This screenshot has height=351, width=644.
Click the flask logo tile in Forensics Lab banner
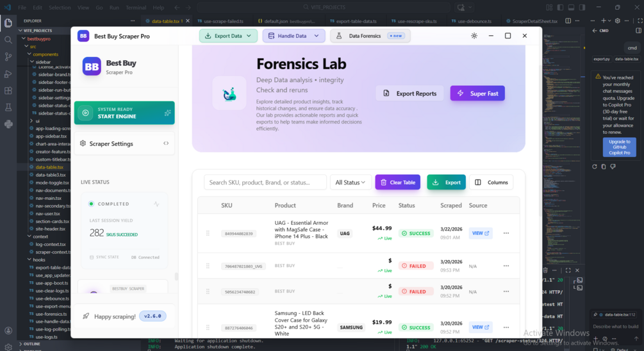229,93
